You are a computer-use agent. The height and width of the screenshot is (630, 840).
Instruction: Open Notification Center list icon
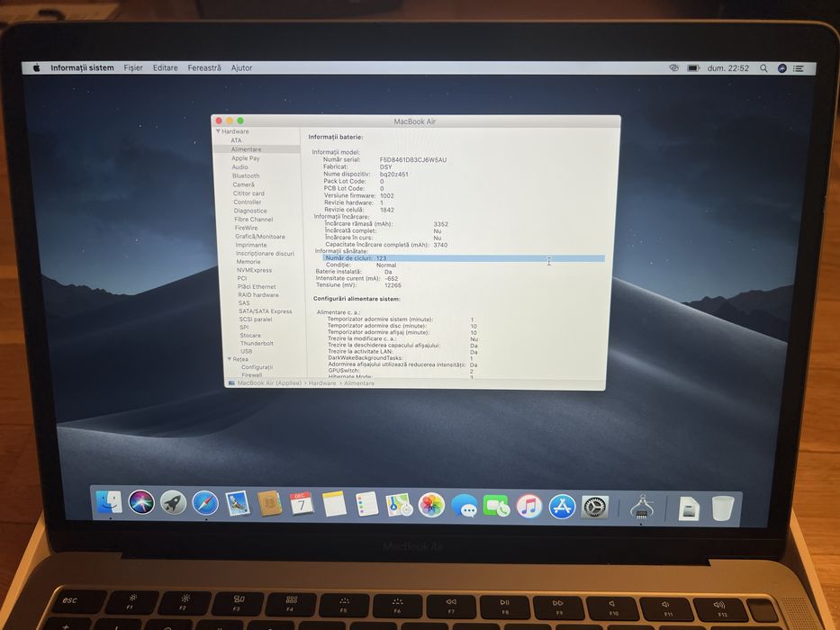coord(799,68)
